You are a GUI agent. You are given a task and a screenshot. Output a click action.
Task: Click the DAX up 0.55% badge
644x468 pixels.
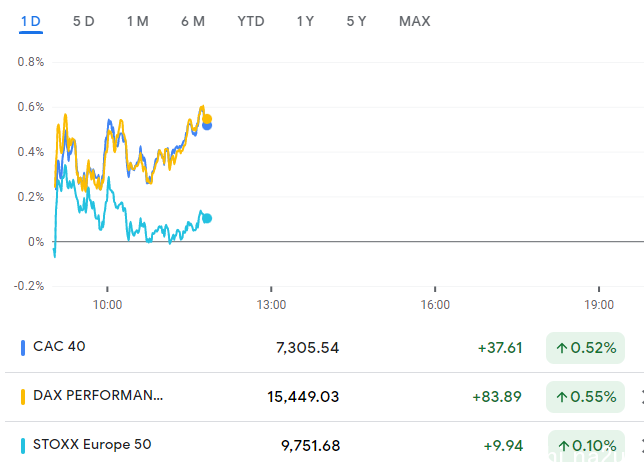coord(585,397)
